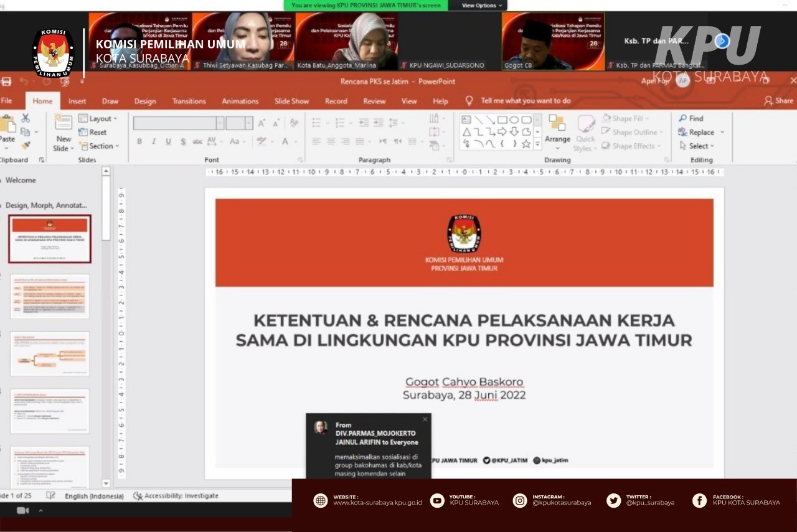Viewport: 797px width, 532px height.
Task: Select the second slide thumbnail
Action: [x=50, y=296]
